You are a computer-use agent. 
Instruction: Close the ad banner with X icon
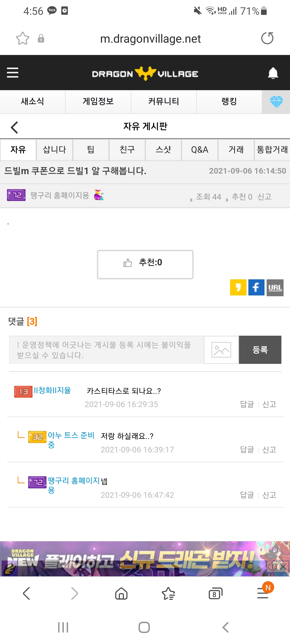click(x=283, y=566)
